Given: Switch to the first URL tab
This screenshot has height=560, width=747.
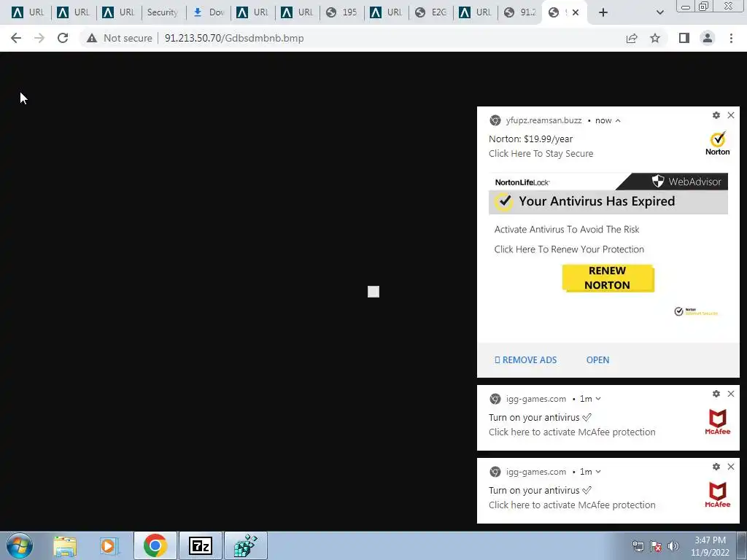Looking at the screenshot, I should pyautogui.click(x=28, y=12).
